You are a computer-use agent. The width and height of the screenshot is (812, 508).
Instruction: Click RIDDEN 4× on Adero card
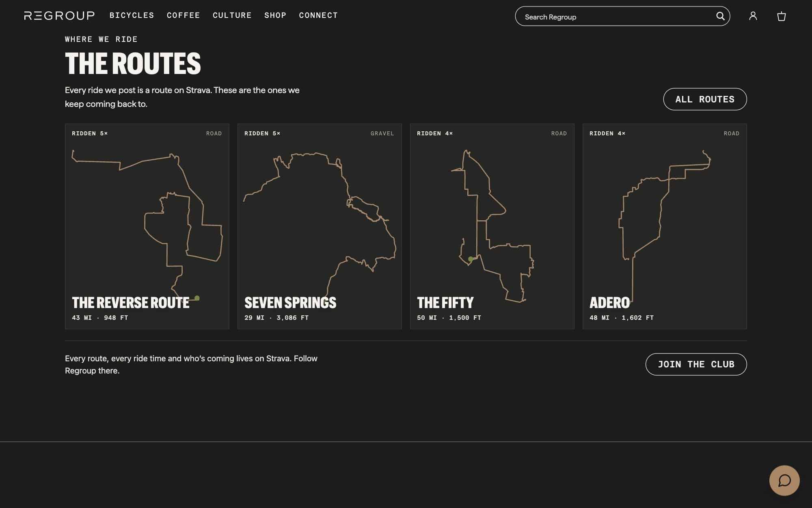[x=607, y=133]
